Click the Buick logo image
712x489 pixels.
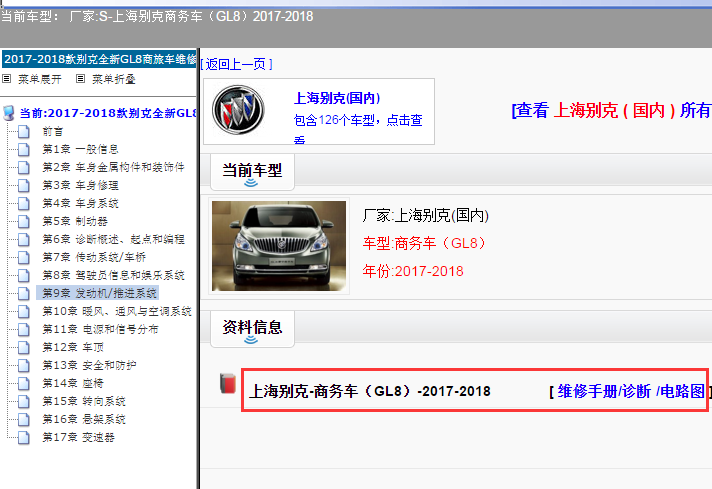[238, 110]
